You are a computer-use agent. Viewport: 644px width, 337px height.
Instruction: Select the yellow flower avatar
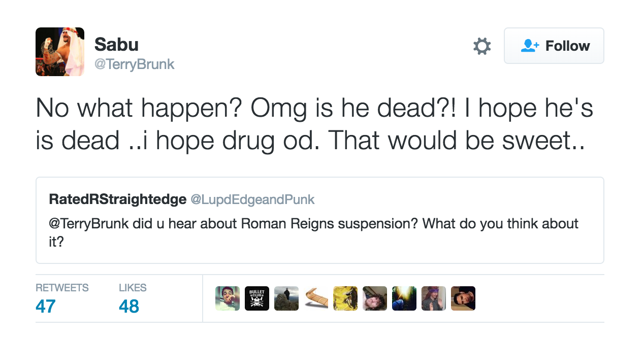pos(345,298)
